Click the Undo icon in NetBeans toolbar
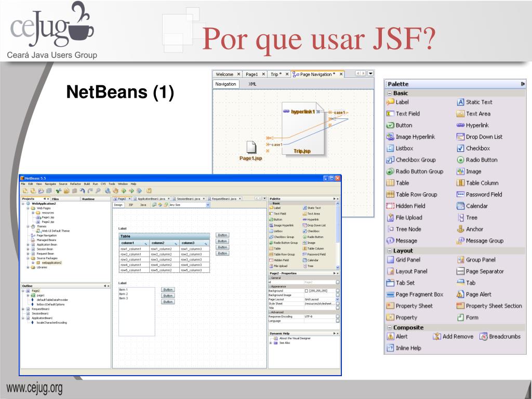Viewport: 532px width, 399px height. 83,191
